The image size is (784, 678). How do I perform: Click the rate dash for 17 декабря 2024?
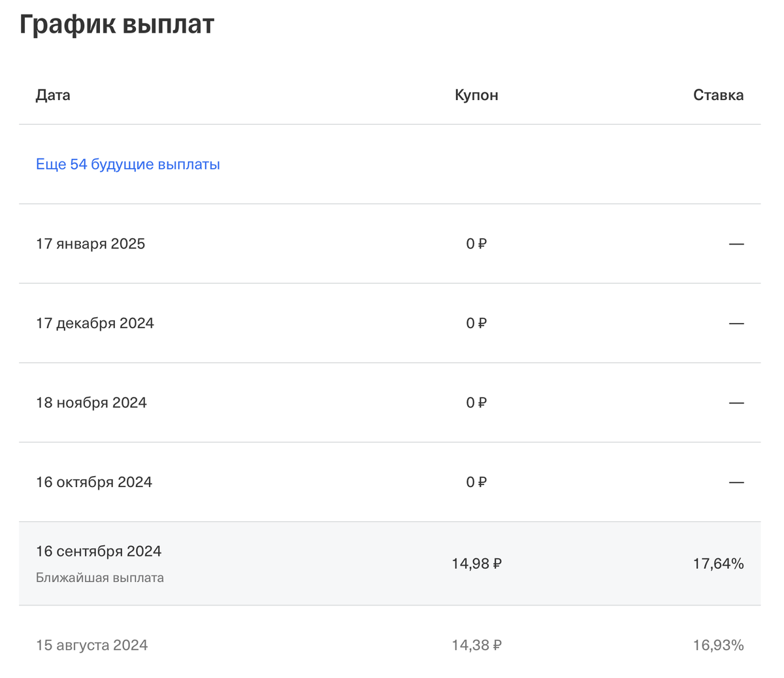tap(736, 323)
